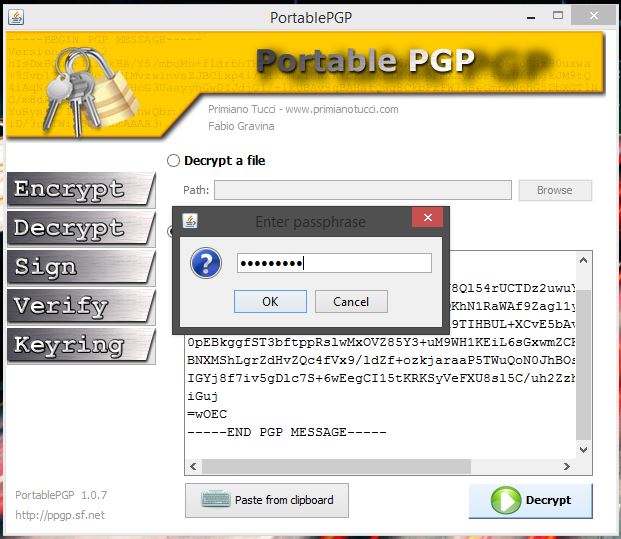The height and width of the screenshot is (539, 621).
Task: Click the scroll down arrow of message area
Action: [583, 450]
